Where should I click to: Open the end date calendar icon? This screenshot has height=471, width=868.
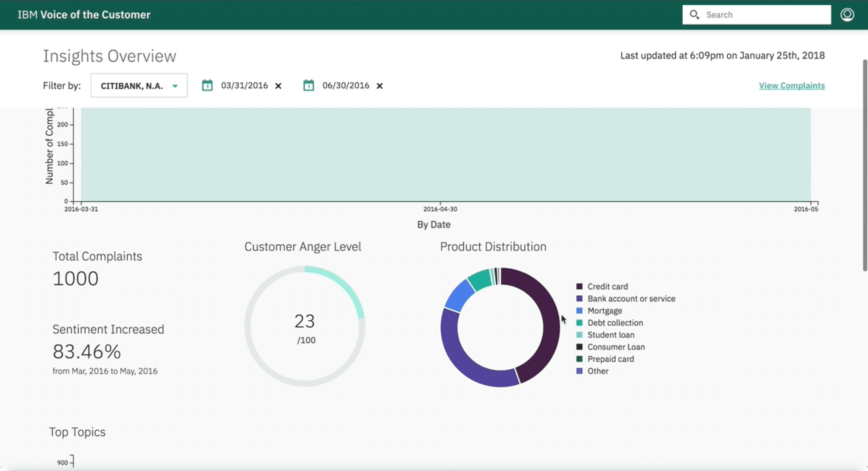(x=308, y=86)
